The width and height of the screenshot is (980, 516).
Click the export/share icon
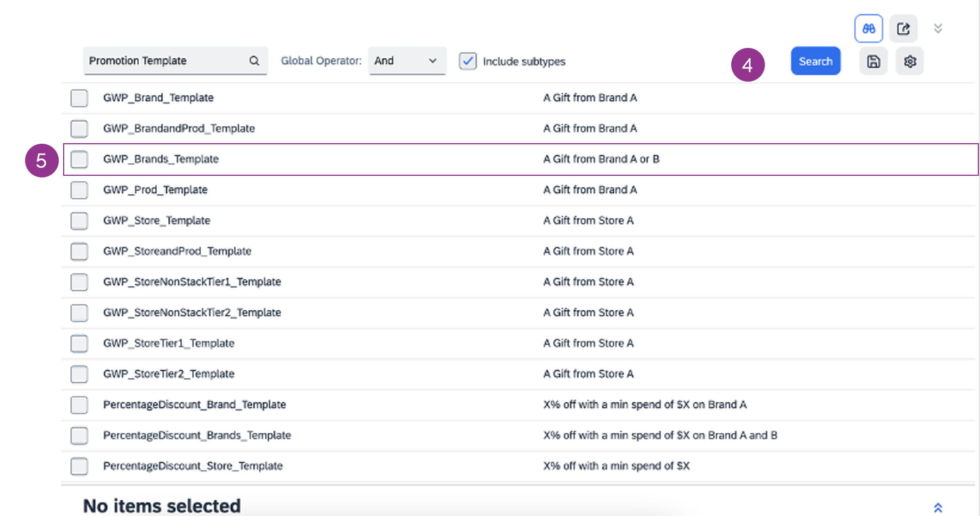tap(903, 29)
